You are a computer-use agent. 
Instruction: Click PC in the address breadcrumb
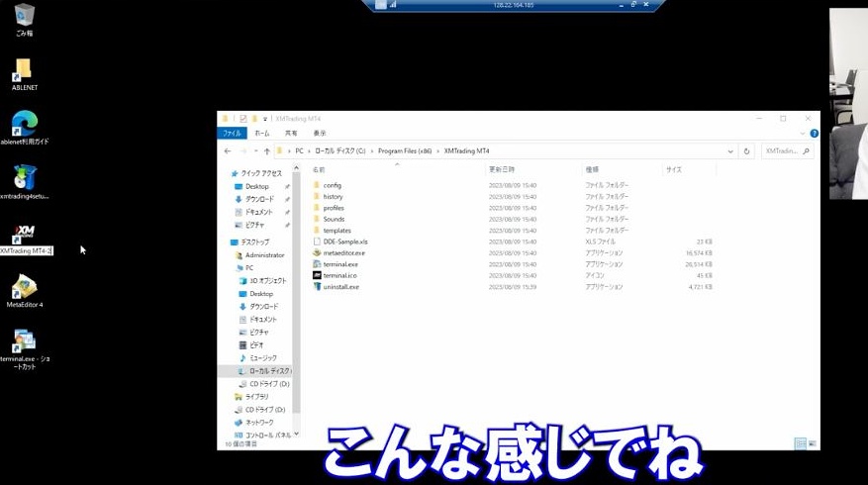[x=300, y=151]
